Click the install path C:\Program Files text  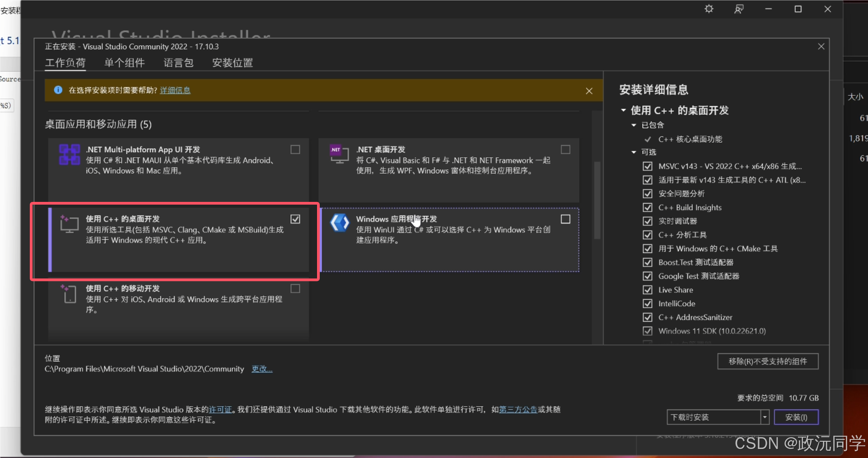144,369
